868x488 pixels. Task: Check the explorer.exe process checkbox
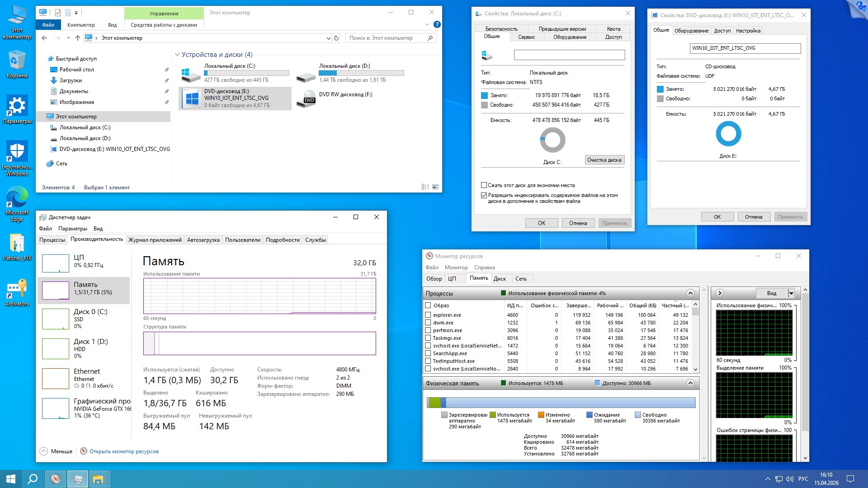428,315
